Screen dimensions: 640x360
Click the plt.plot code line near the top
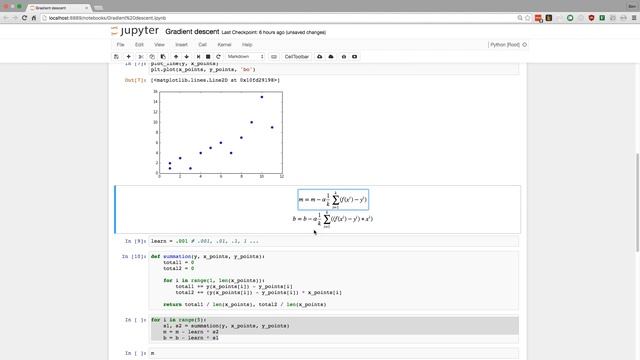[203, 69]
